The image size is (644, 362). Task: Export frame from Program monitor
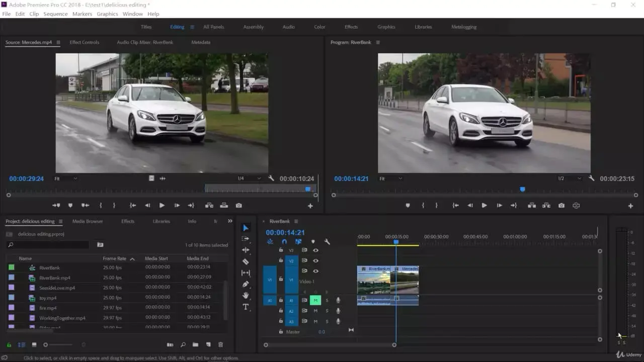tap(561, 206)
